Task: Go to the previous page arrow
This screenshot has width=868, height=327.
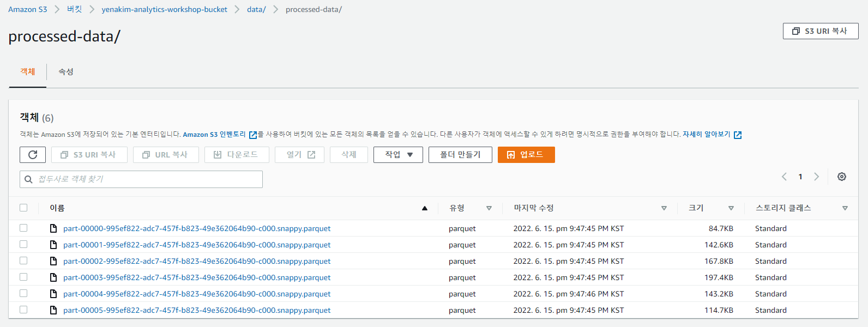Action: click(x=784, y=177)
